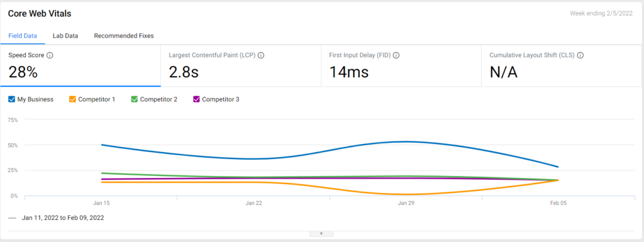Image resolution: width=644 pixels, height=242 pixels.
Task: Click the First Input Delay info icon
Action: pos(396,55)
